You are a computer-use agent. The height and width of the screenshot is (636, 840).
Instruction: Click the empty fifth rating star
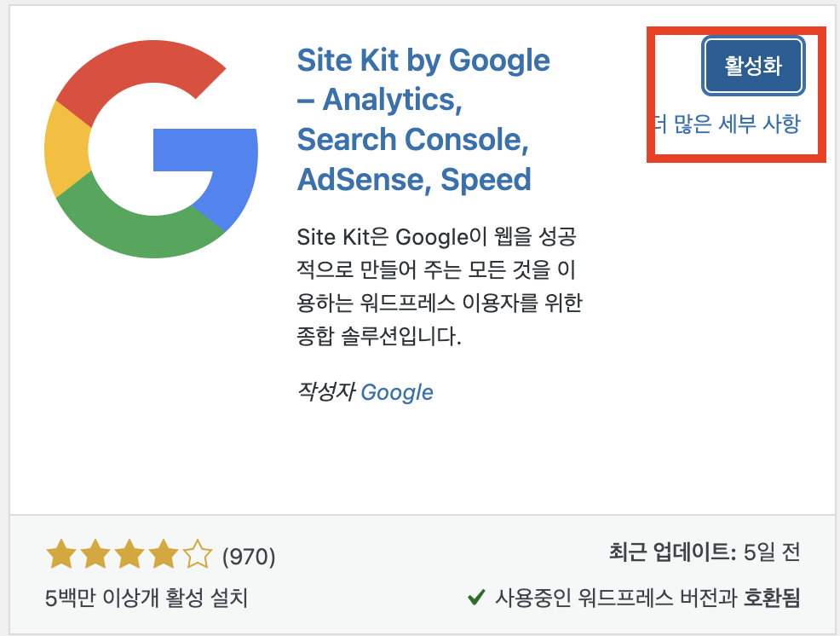pyautogui.click(x=198, y=554)
